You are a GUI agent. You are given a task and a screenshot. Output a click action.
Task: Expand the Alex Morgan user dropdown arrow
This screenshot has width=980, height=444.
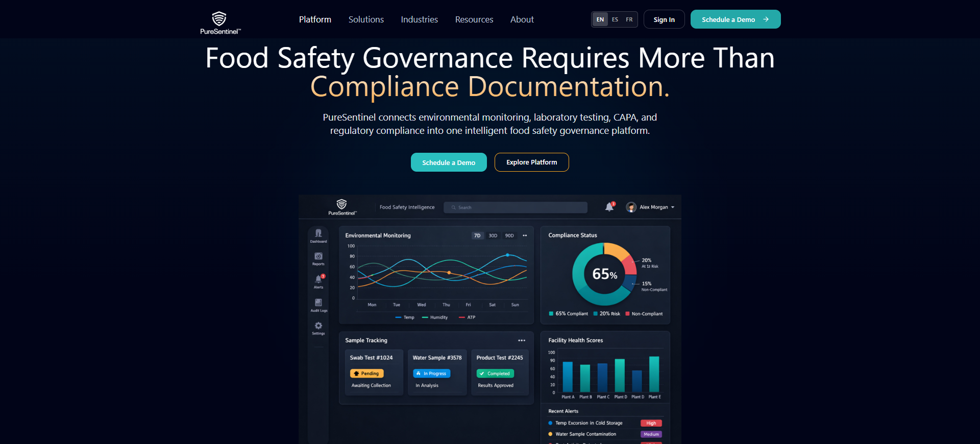673,207
